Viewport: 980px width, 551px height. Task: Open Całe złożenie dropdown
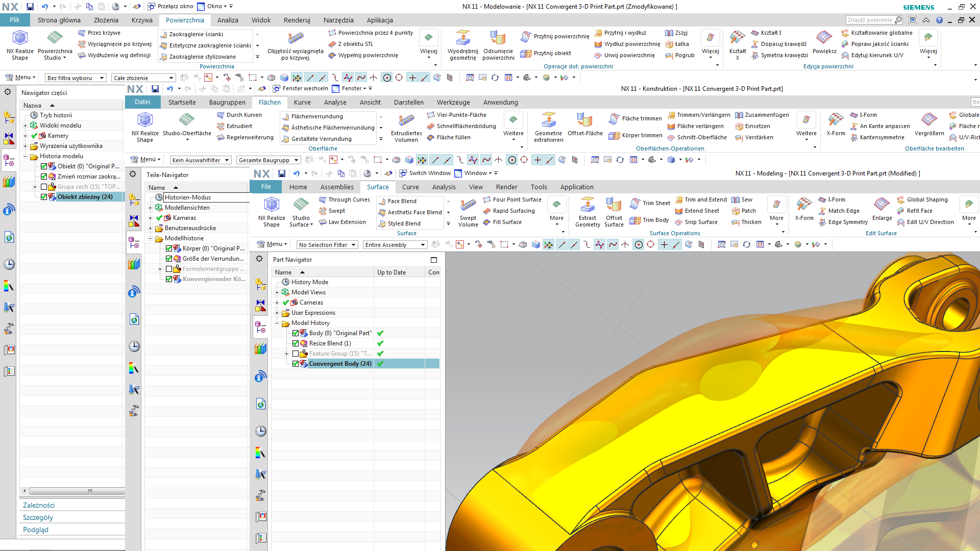[x=143, y=78]
